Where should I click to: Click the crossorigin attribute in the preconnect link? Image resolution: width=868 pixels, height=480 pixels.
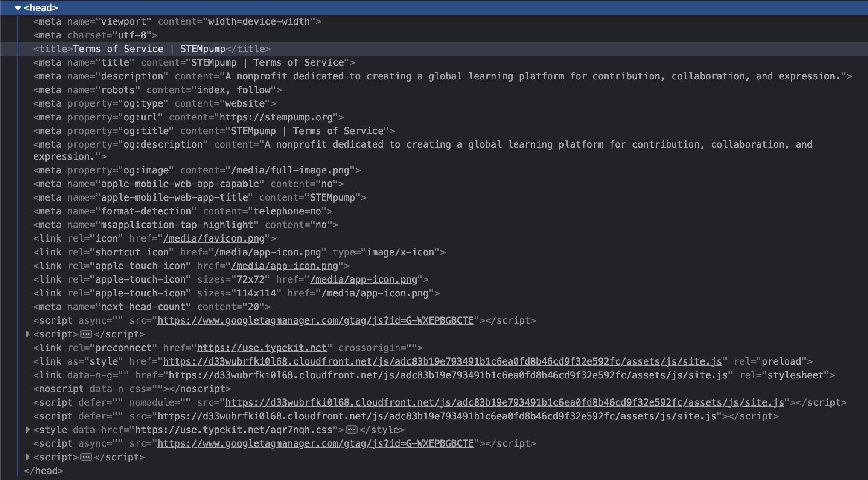[x=378, y=348]
